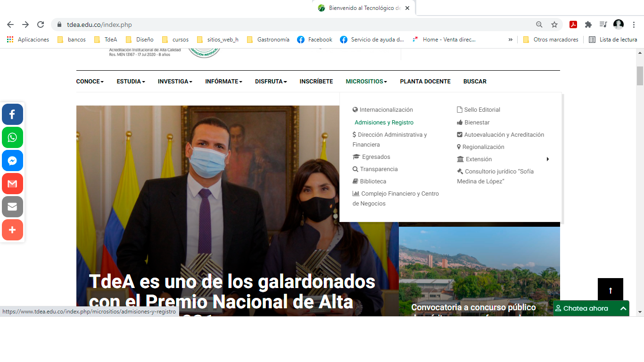Image resolution: width=644 pixels, height=362 pixels.
Task: Open the TdeA galardonados headline
Action: click(x=232, y=292)
